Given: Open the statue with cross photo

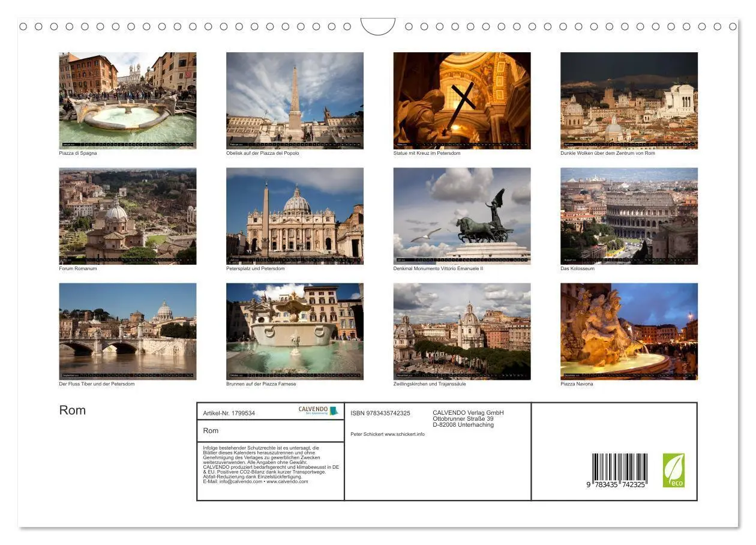Looking at the screenshot, I should click(x=462, y=100).
